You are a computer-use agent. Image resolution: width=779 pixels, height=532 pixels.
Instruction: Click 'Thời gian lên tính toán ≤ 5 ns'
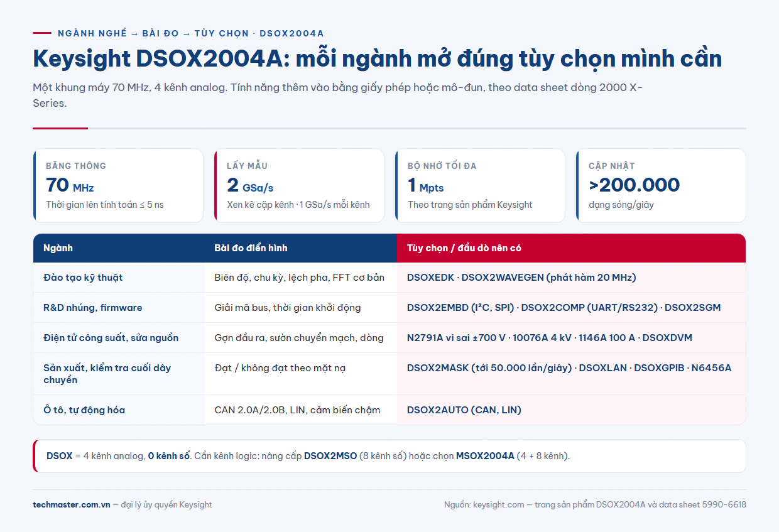coord(105,205)
